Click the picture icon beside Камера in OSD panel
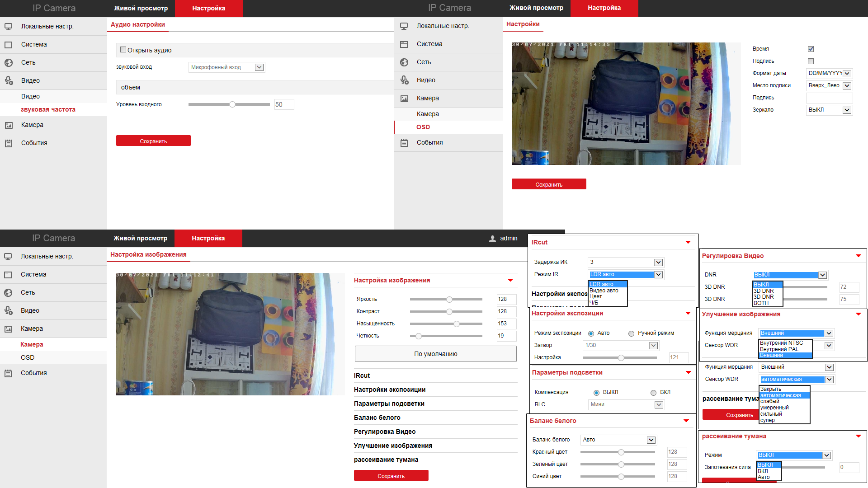Image resolution: width=868 pixels, height=488 pixels. [x=404, y=99]
